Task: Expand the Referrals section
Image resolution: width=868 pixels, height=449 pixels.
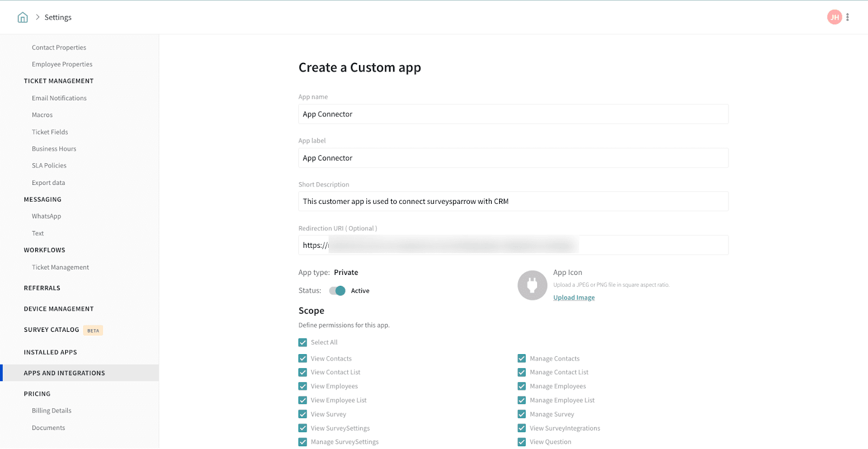Action: point(42,288)
